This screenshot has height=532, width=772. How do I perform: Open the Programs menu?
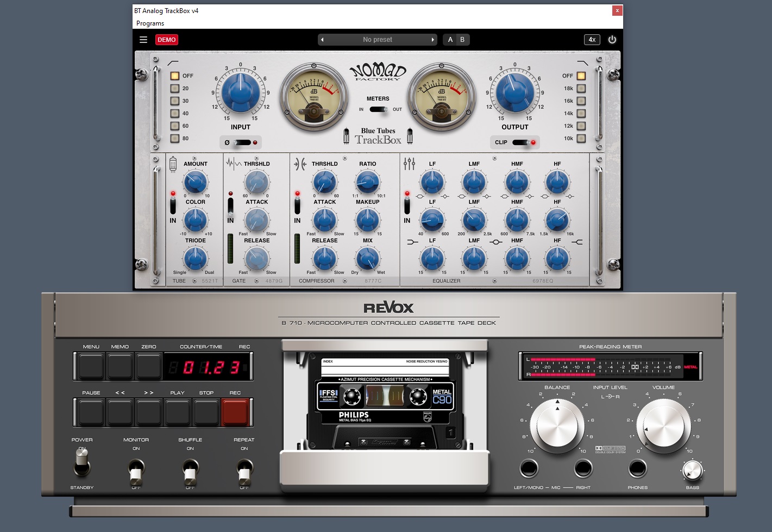[150, 23]
